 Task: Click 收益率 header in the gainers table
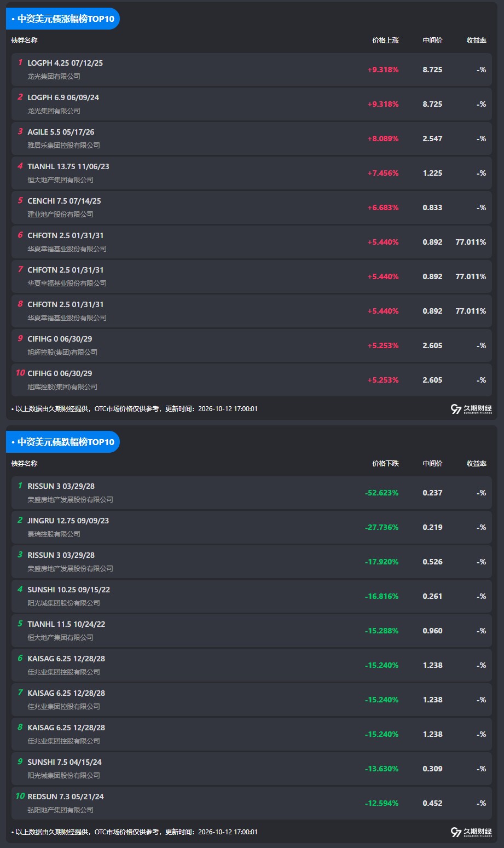[476, 41]
